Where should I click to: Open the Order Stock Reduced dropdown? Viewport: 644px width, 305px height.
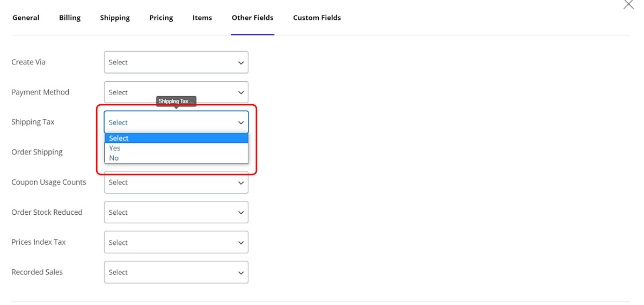176,213
